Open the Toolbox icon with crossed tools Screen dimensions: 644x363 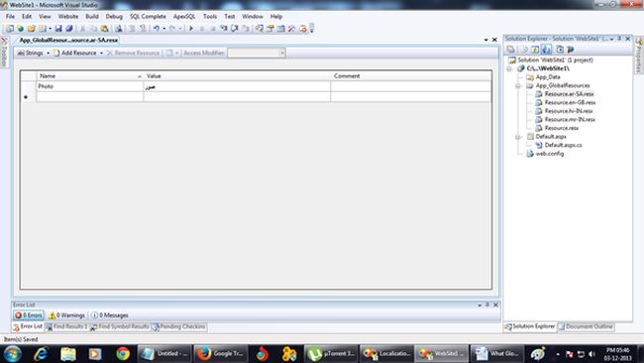coord(291,29)
